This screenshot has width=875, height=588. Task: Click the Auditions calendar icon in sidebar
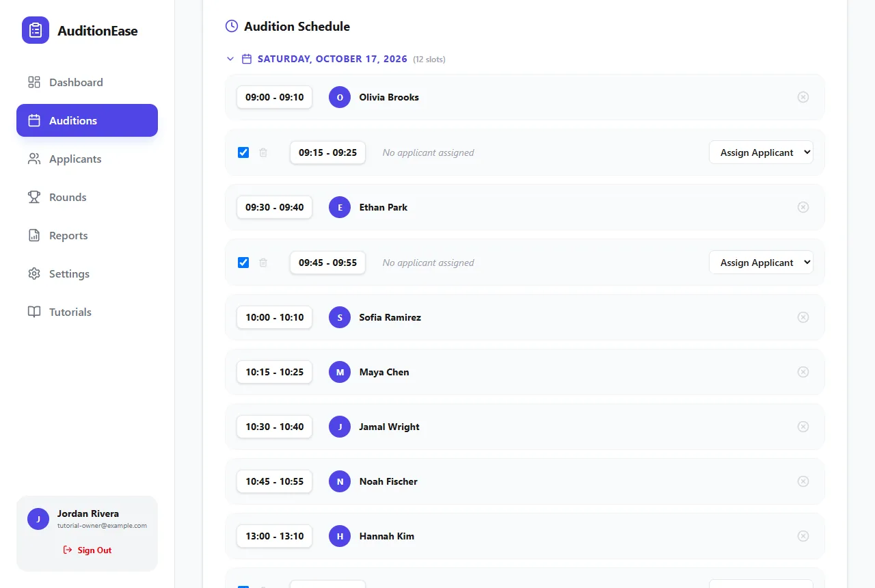(x=34, y=120)
